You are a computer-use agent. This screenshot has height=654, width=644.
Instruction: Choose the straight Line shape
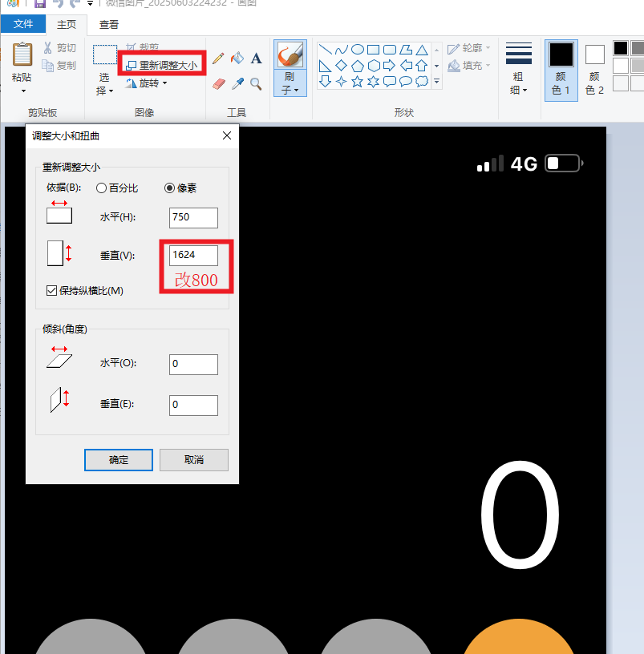pos(325,50)
